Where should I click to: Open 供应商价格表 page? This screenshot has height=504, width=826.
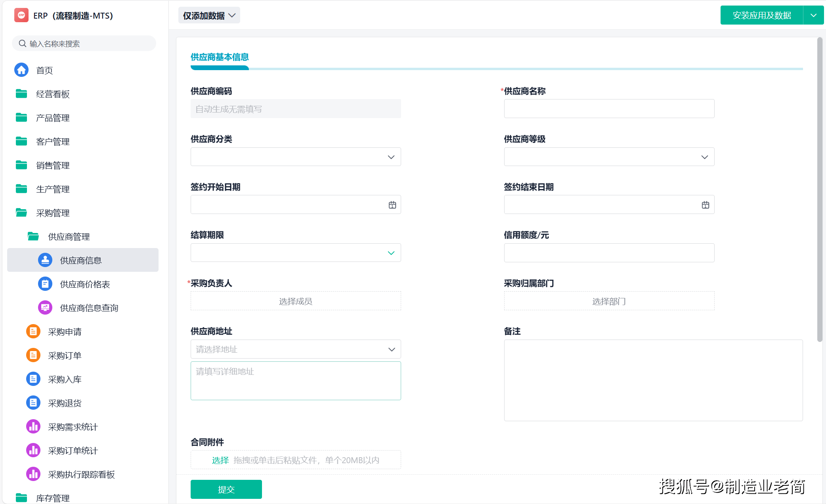83,284
